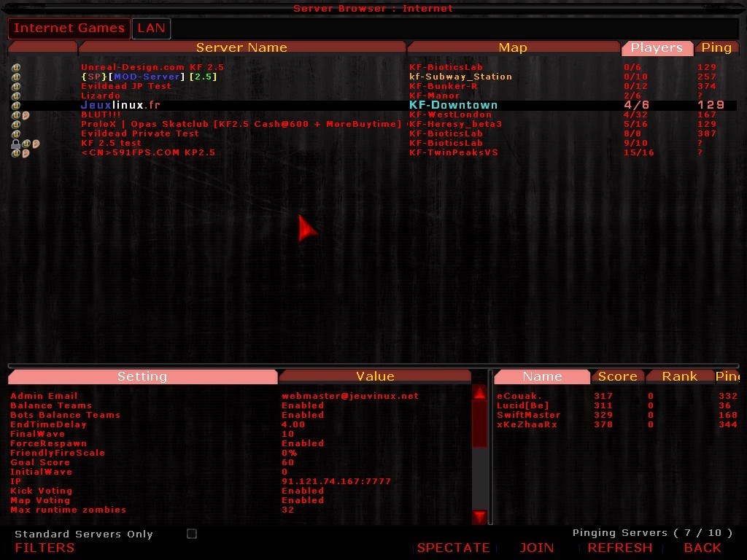Click the ear icon beside the BLUT!!! server

coord(26,115)
